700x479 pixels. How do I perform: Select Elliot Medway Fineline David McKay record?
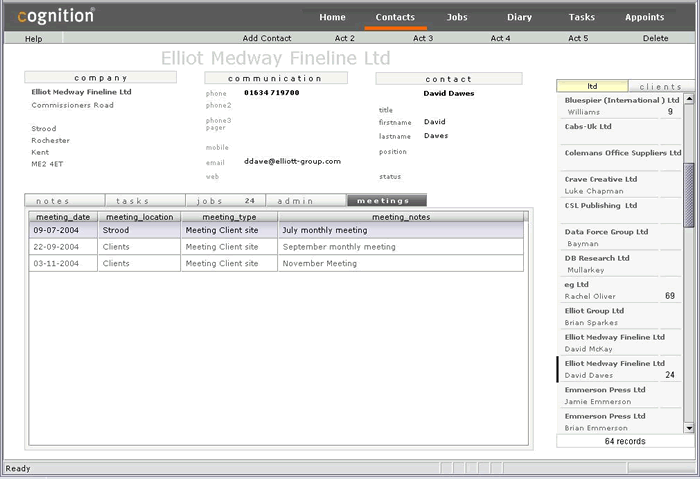[621, 343]
